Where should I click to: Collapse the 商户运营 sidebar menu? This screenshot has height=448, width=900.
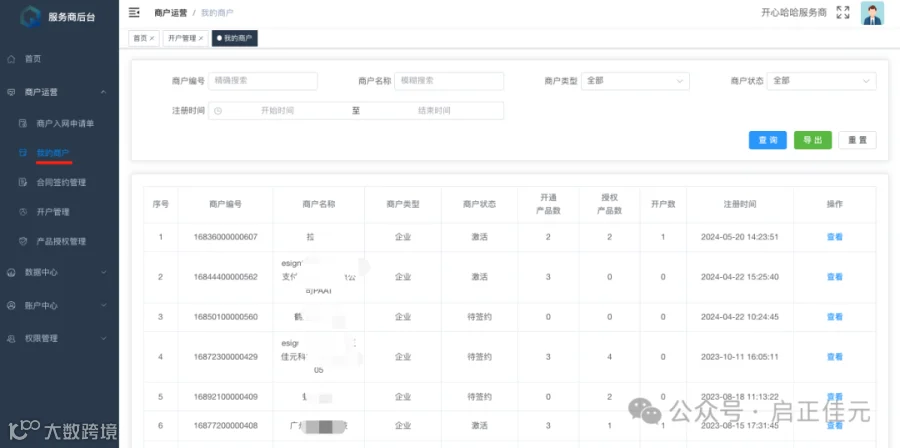[x=59, y=92]
